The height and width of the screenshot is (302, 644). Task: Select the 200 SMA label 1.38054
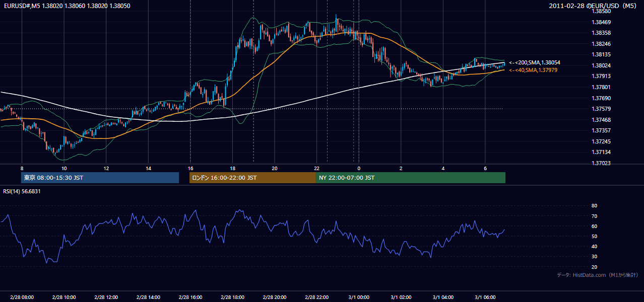coord(535,62)
